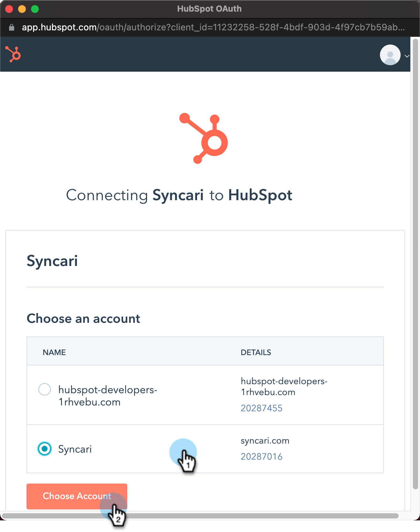Click the green maximize window button

click(x=35, y=9)
